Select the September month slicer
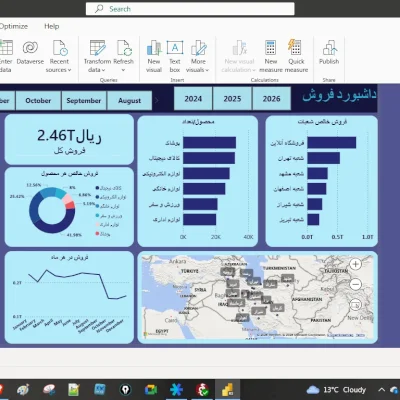The width and height of the screenshot is (400, 400). coord(84,100)
